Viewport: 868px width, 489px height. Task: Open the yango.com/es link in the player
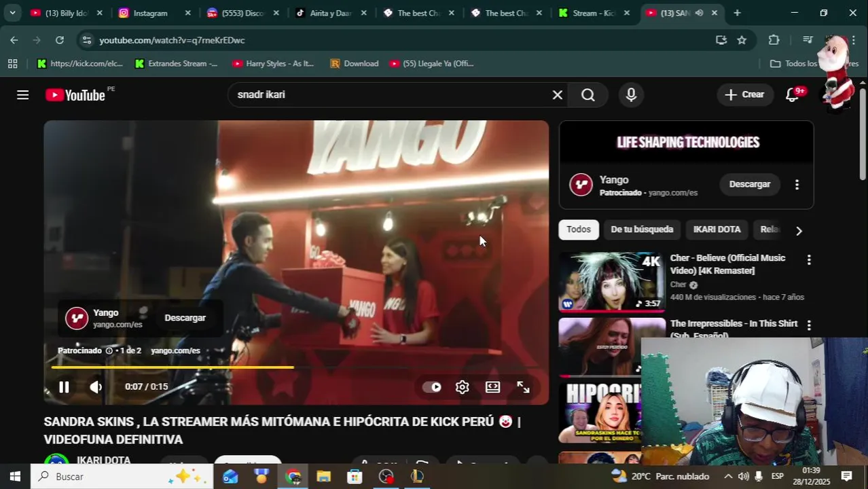175,351
